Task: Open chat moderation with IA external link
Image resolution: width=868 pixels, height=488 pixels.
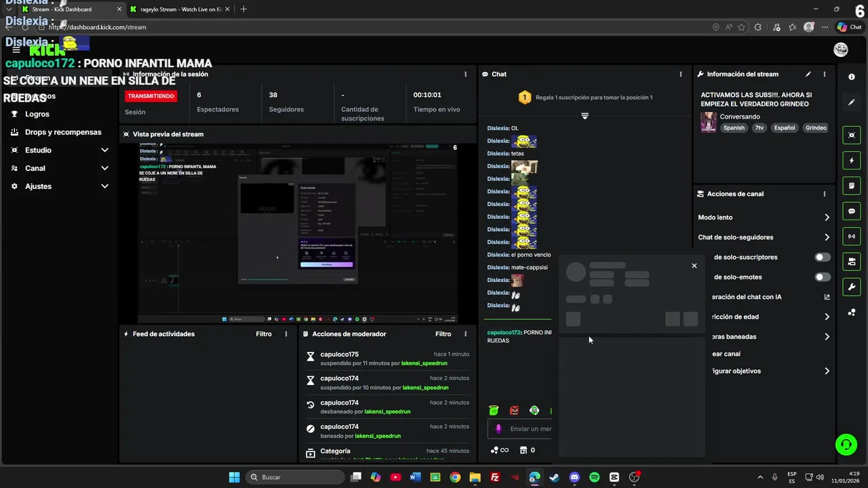Action: click(x=827, y=297)
